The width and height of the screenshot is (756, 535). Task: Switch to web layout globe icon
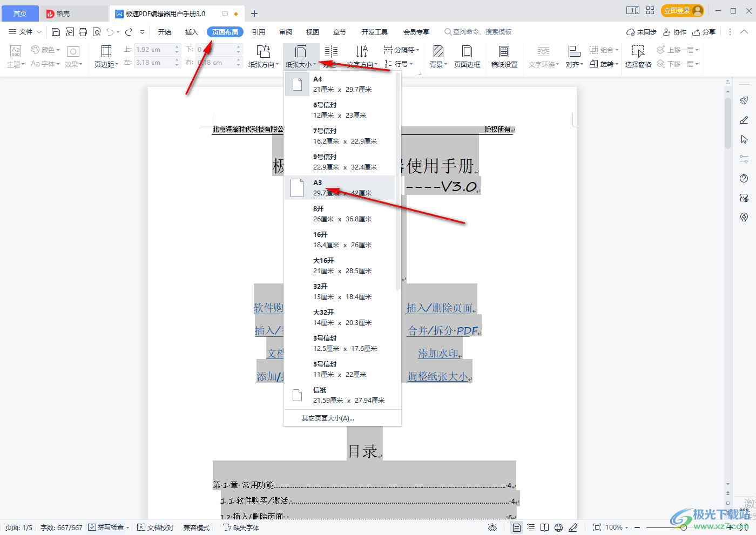559,527
